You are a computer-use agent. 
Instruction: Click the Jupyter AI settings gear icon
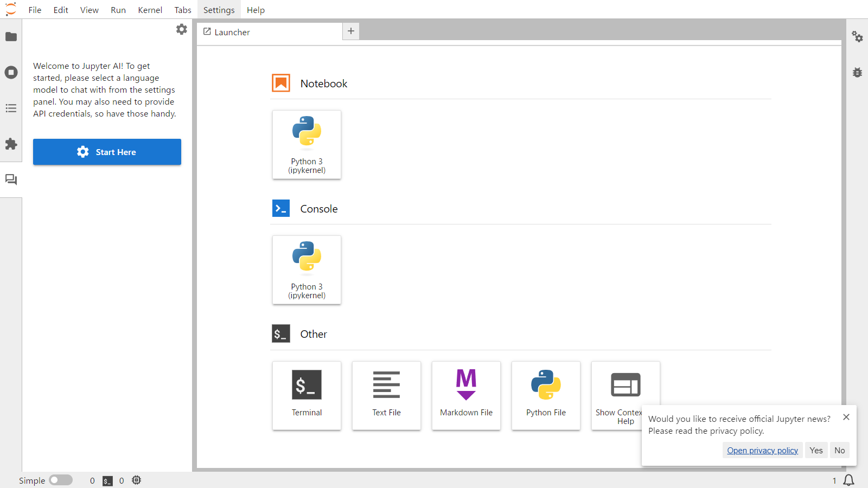coord(182,29)
